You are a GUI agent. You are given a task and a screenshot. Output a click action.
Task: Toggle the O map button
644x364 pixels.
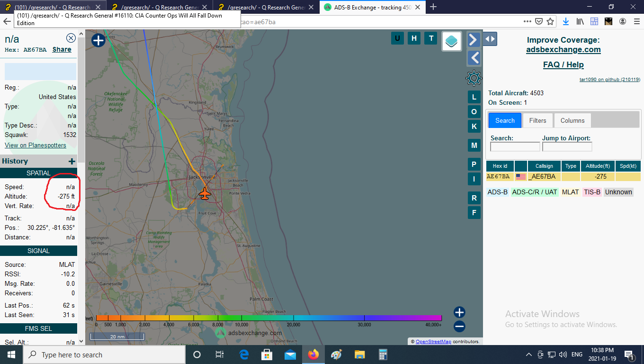(474, 111)
